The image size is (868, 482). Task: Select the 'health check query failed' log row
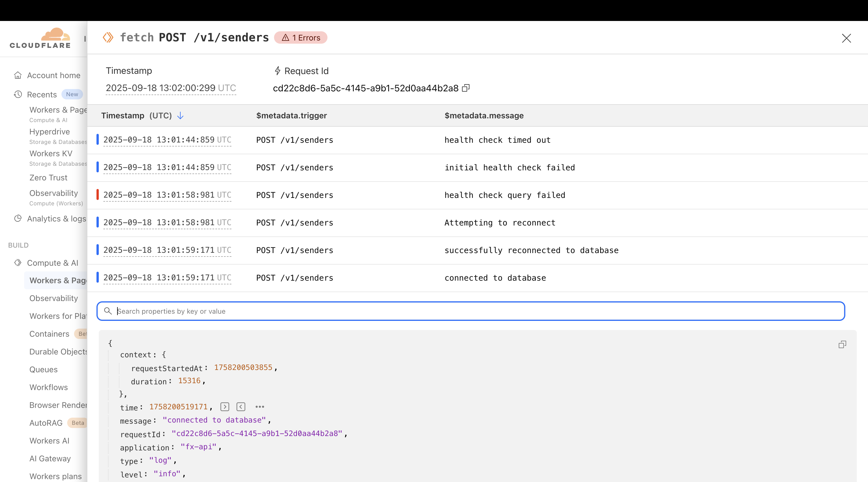click(504, 195)
